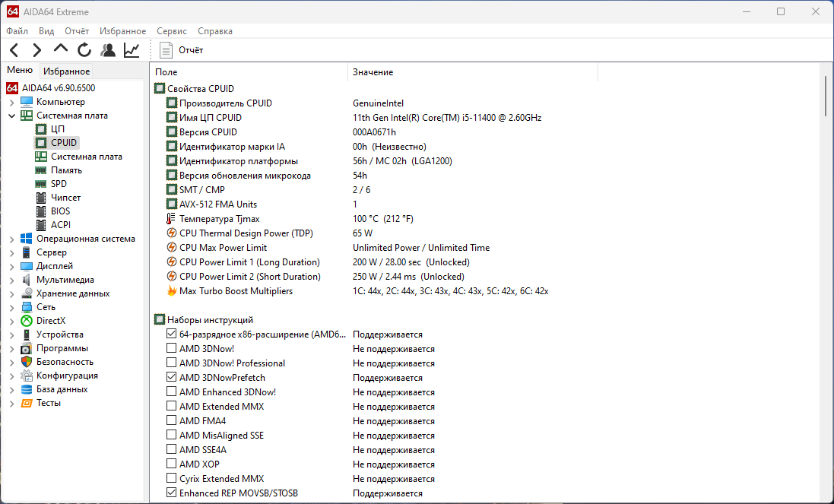Viewport: 834px width, 504px height.
Task: Expand the Сеть tree node
Action: [12, 307]
